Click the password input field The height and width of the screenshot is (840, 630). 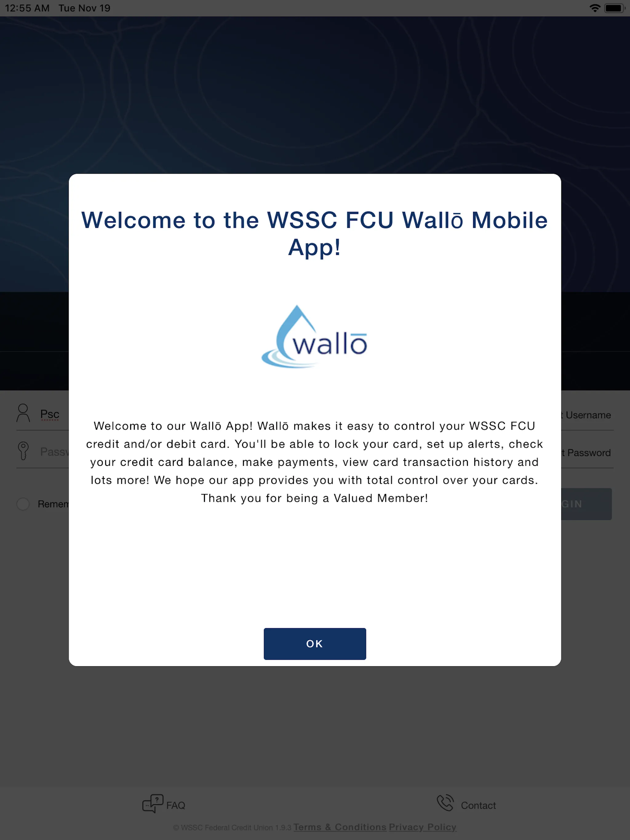pos(315,452)
